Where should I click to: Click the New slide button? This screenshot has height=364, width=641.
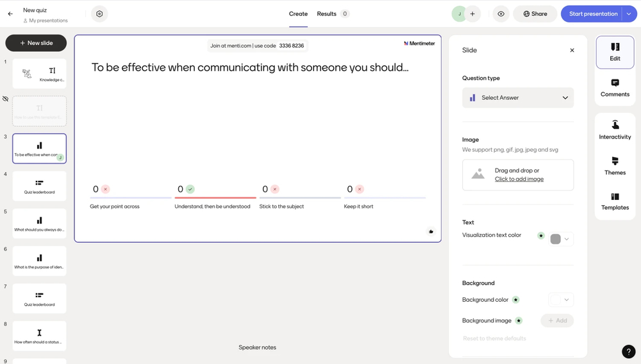click(x=36, y=43)
